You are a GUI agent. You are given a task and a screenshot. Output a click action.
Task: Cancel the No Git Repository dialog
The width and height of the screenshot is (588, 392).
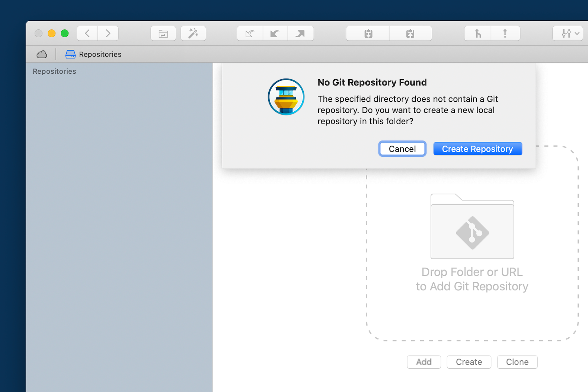402,149
